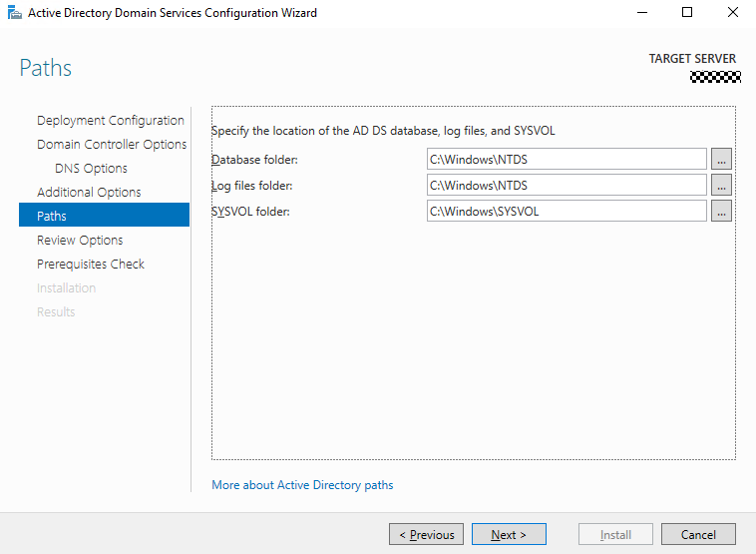756x554 pixels.
Task: Open Prerequisites Check step
Action: [x=91, y=264]
